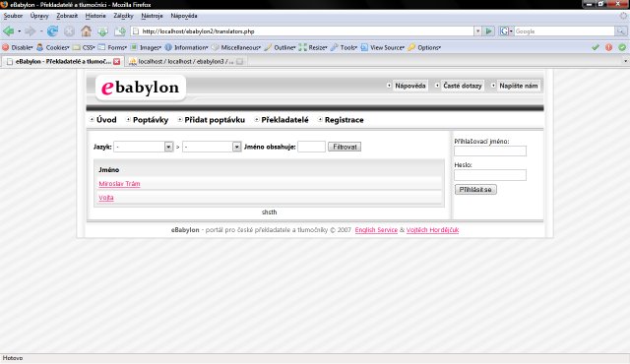630x364 pixels.
Task: Go to the Přidat poptávku navigation item
Action: (x=215, y=120)
